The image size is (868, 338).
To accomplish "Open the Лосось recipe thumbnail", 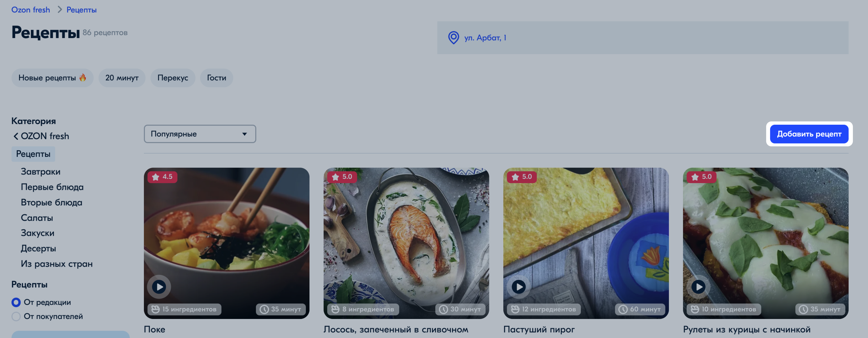I will click(406, 243).
